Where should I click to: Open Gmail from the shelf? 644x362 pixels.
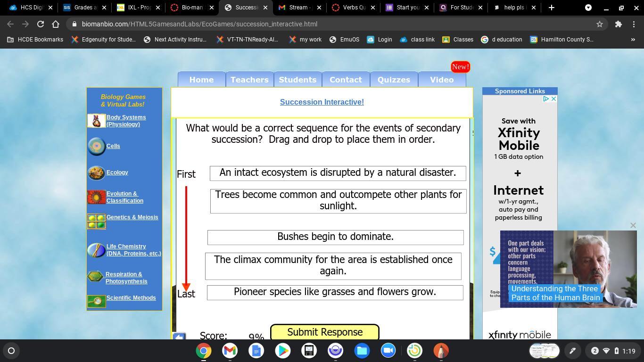[230, 351]
